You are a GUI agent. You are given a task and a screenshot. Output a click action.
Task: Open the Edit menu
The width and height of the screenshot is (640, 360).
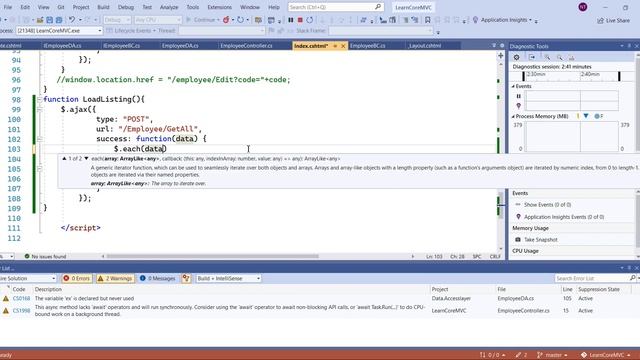(x=25, y=7)
